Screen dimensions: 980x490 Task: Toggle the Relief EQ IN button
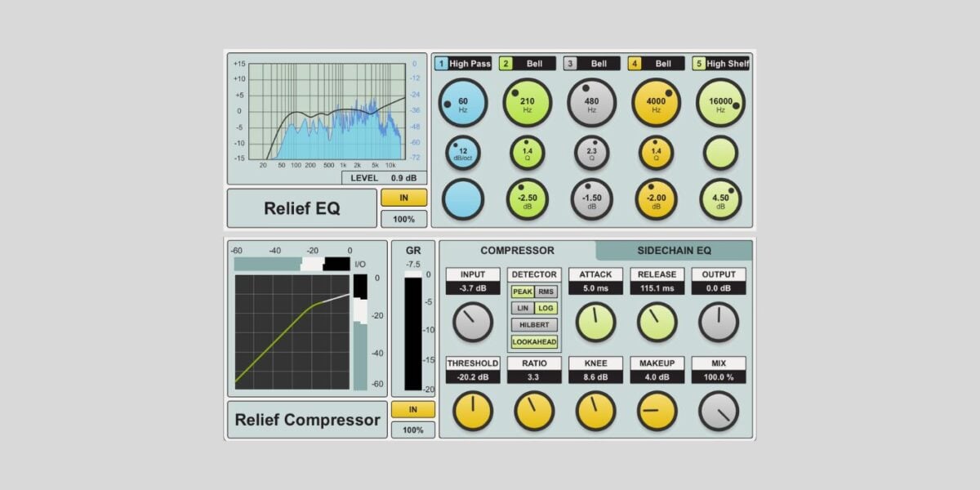(x=404, y=198)
